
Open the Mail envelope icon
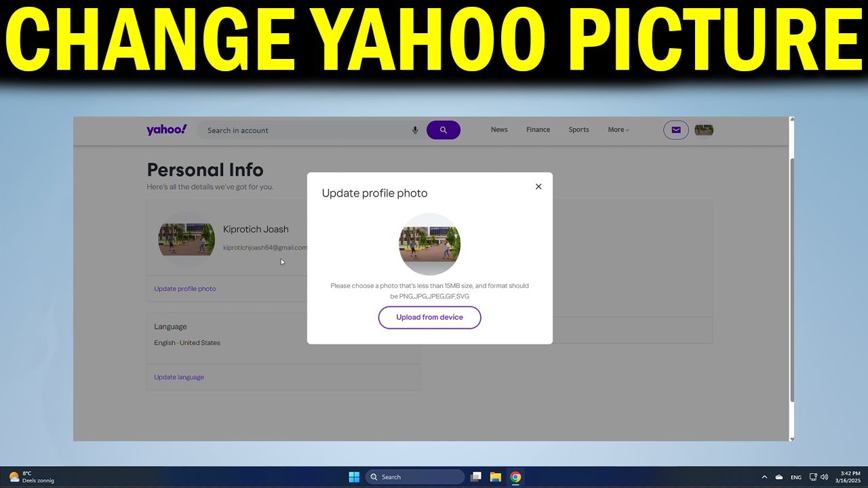point(676,130)
